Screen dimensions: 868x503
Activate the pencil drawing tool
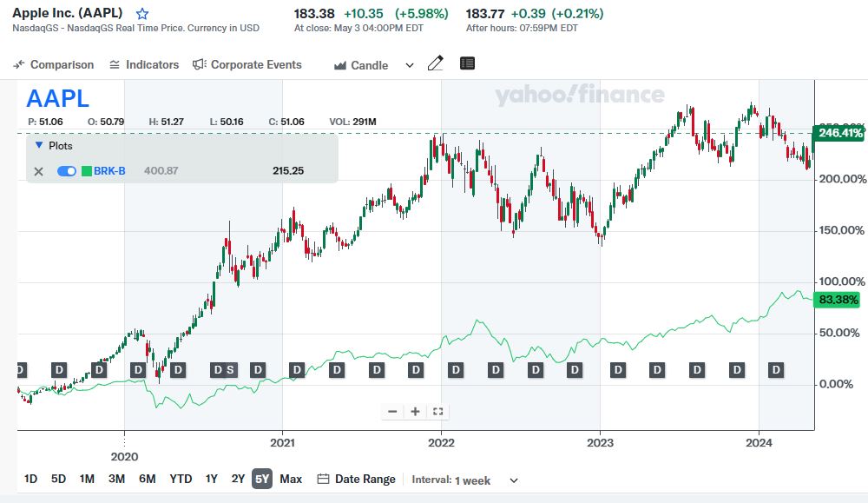click(x=436, y=63)
